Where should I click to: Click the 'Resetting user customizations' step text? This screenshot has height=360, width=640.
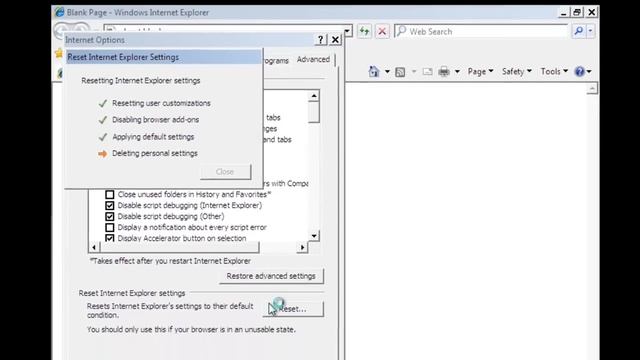(x=162, y=103)
